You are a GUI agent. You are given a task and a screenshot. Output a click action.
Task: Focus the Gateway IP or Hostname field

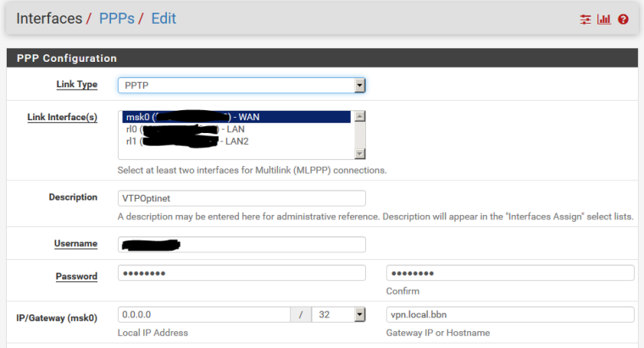click(510, 315)
